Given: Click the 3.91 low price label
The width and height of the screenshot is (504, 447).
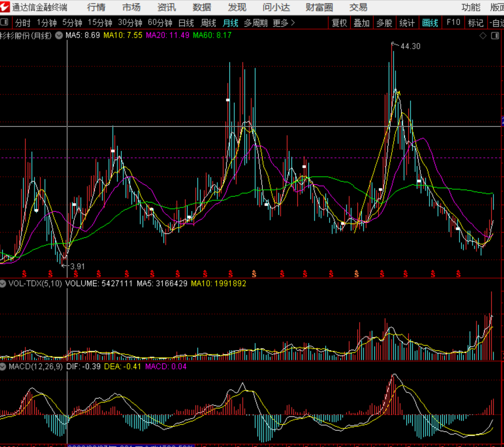Looking at the screenshot, I should (x=77, y=266).
